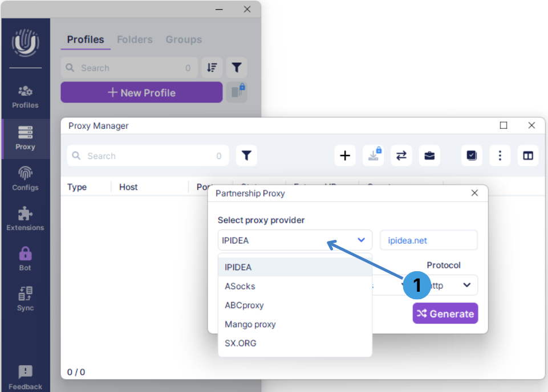Focus the Search field in Proxy Manager

click(x=148, y=156)
